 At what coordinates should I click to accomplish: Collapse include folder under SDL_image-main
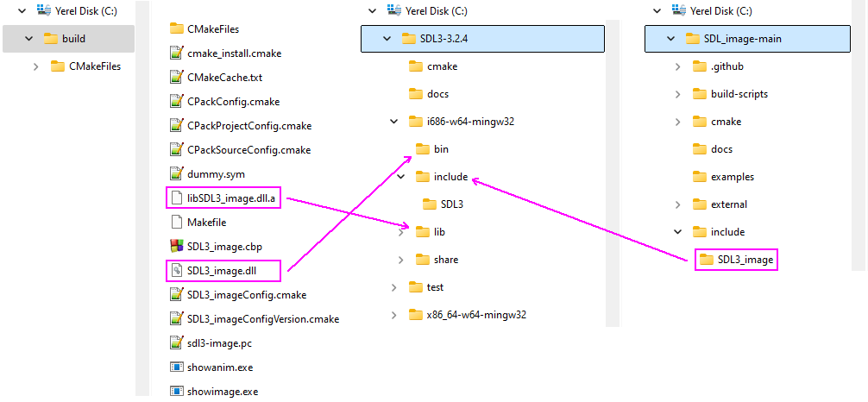click(x=677, y=232)
